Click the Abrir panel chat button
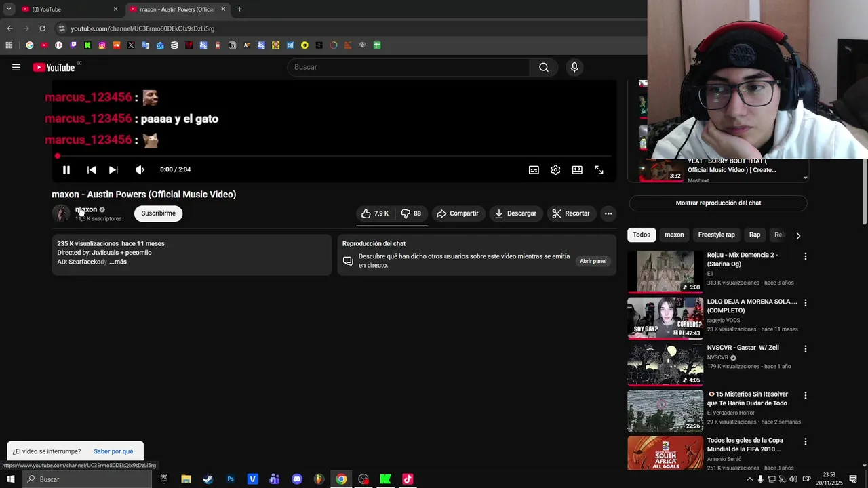Viewport: 868px width, 488px height. [x=593, y=261]
